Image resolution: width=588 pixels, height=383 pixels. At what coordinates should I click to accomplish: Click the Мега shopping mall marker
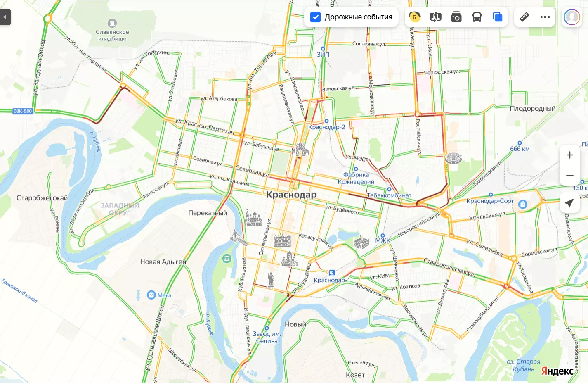click(x=151, y=295)
